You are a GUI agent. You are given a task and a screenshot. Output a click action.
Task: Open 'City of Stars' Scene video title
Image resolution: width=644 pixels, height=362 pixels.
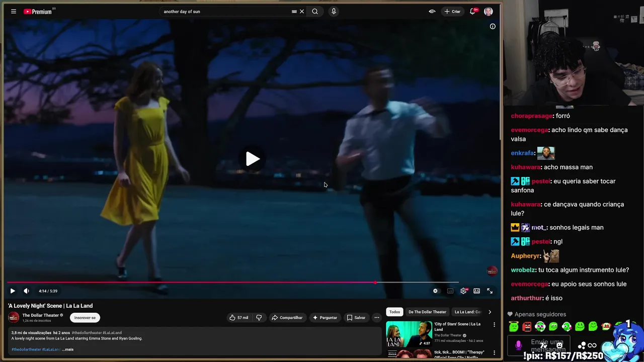pos(457,326)
